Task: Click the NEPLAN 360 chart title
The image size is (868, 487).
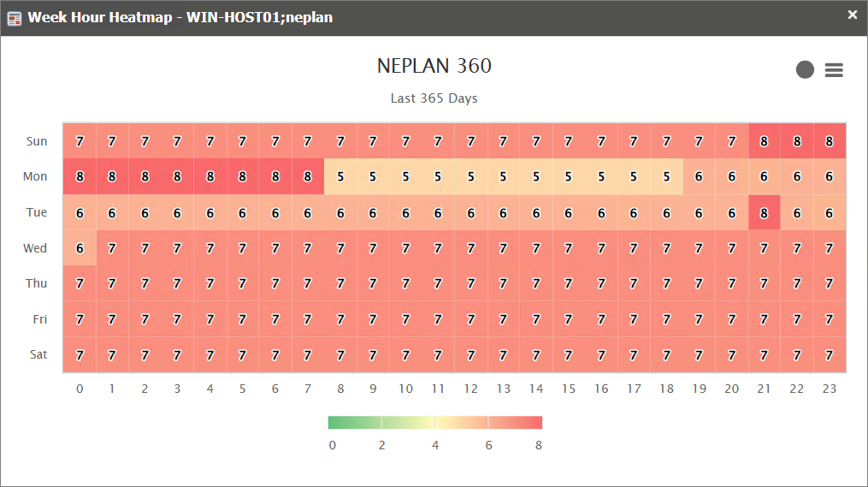Action: coord(434,66)
